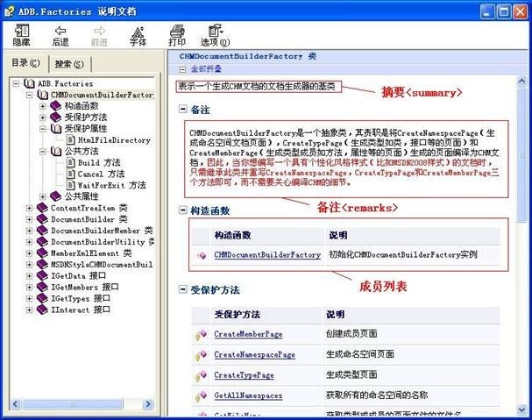Go back with the 后退 toolbar button
Screen dimensions: 532x420
[x=60, y=33]
